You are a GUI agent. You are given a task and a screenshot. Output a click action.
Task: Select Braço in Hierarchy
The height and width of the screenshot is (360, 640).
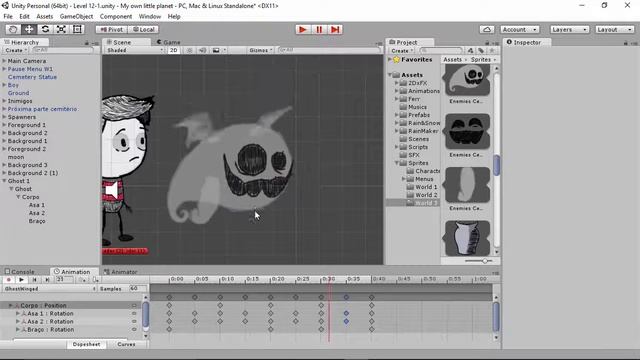click(37, 221)
